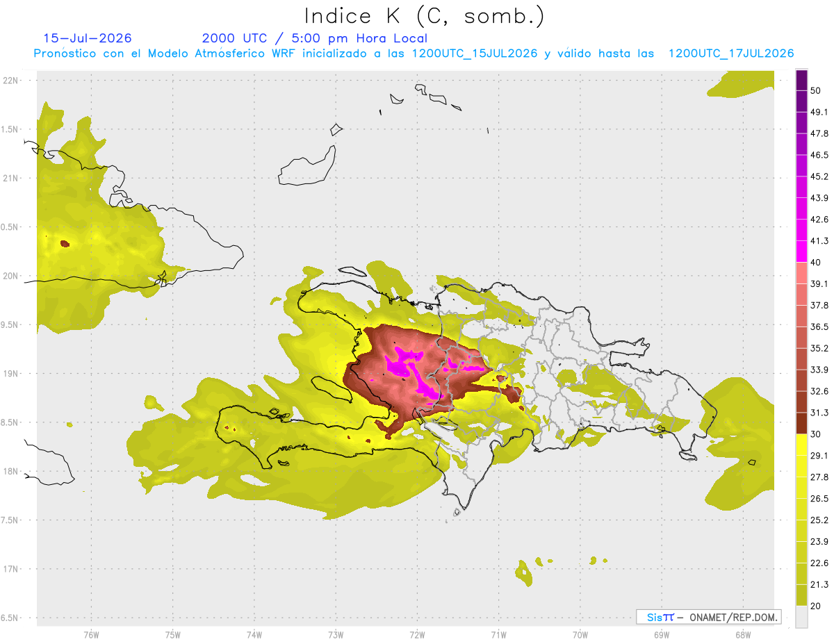Click the "75W" longitude label
Viewport: 834px width, 644px height.
point(172,635)
